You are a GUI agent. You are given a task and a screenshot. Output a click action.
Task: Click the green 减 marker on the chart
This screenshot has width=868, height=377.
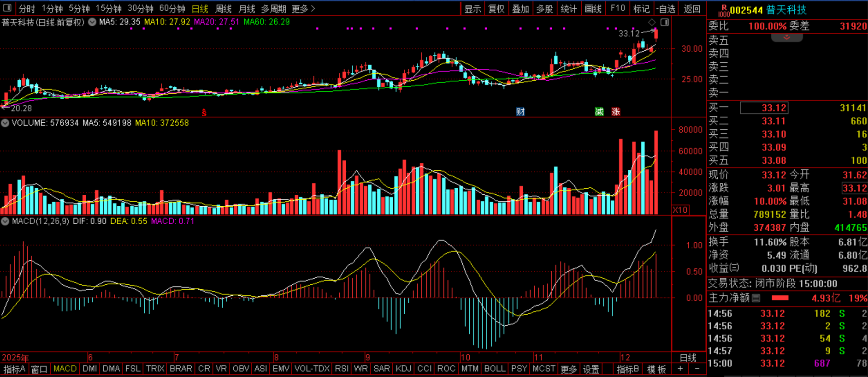click(x=599, y=112)
